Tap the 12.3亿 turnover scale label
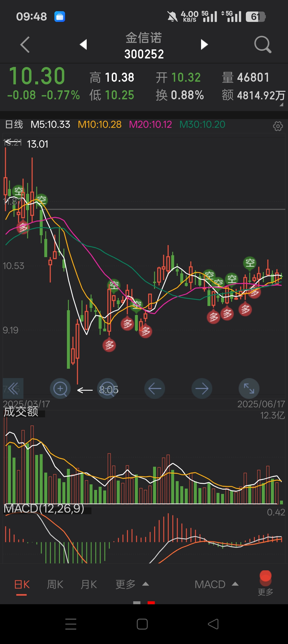The image size is (288, 644). (x=273, y=415)
